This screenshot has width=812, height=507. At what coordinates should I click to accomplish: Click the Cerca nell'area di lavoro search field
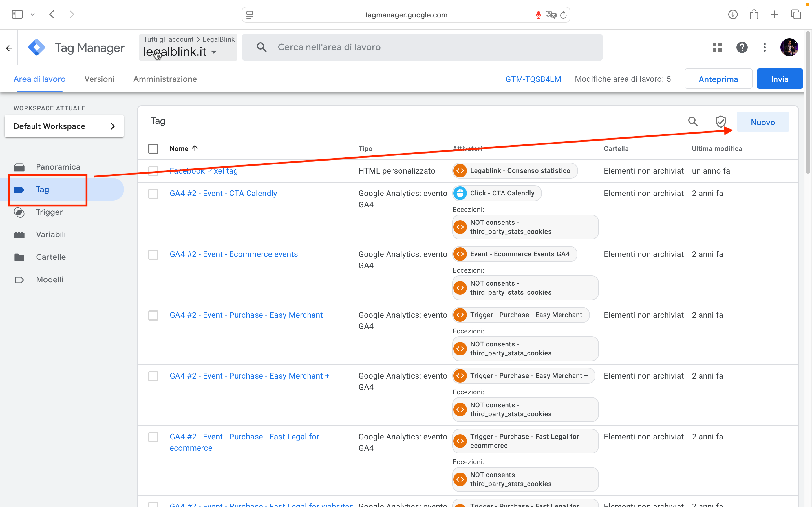pyautogui.click(x=422, y=47)
